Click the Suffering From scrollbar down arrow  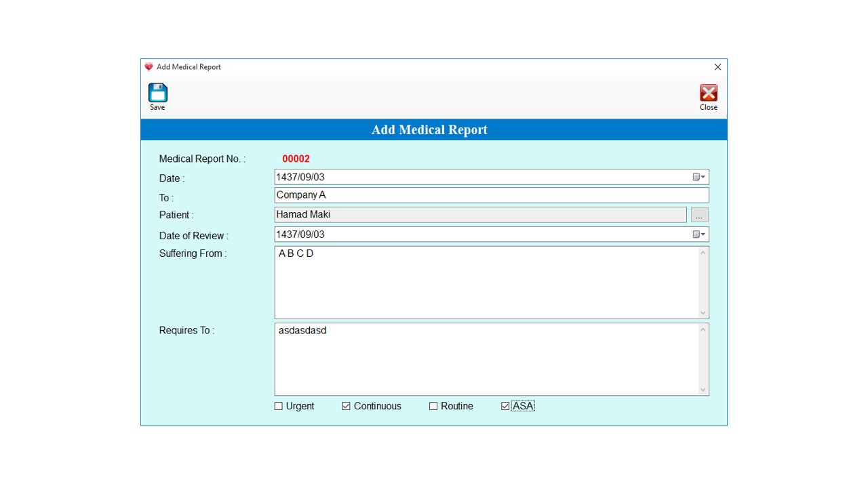pyautogui.click(x=703, y=312)
